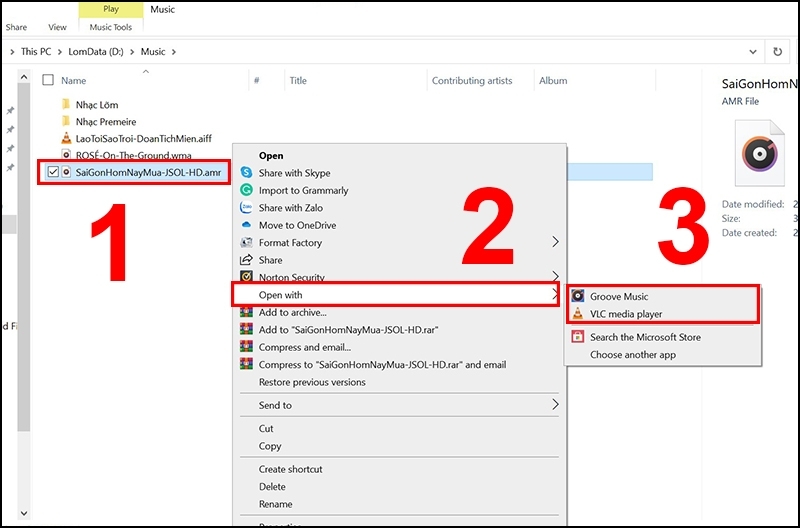Click the Zalo icon next to Share with Zalo

246,207
